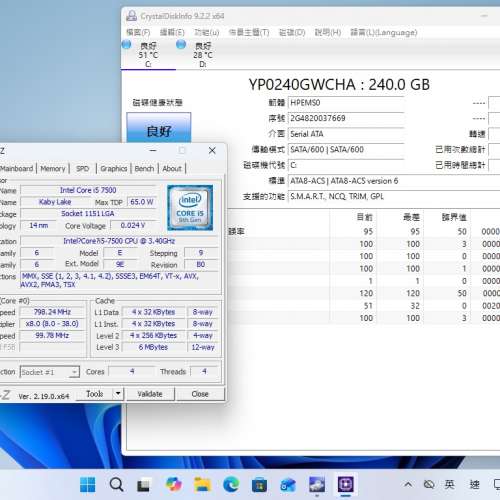The image size is (500, 500).
Task: Click the multiplier value 'x8.0 (8.0 - 38.0)'
Action: (52, 324)
